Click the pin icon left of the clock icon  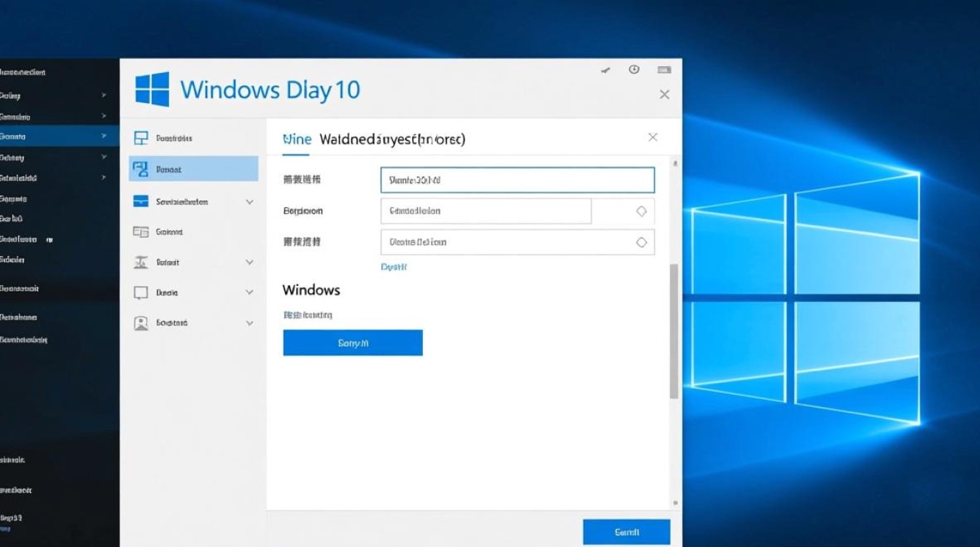tap(605, 71)
